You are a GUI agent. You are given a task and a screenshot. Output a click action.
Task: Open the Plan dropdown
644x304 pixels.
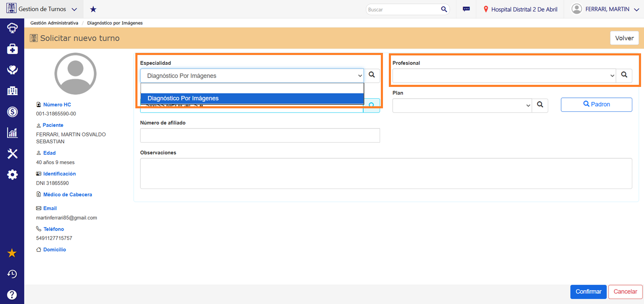click(x=462, y=105)
